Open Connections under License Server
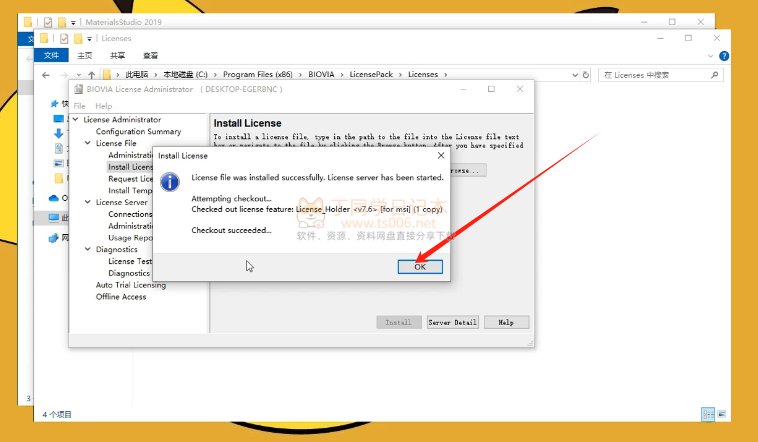Screen dimensions: 758x442 point(130,214)
